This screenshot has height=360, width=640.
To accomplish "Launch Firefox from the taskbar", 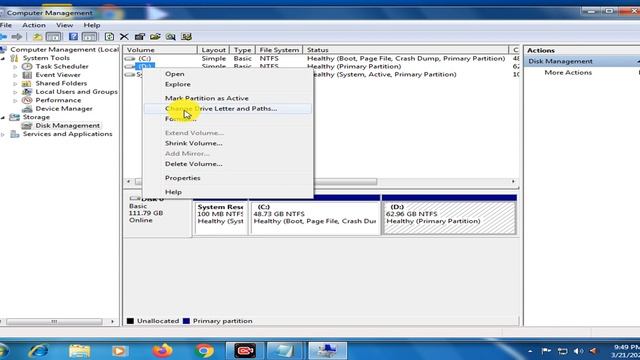I will [x=162, y=351].
